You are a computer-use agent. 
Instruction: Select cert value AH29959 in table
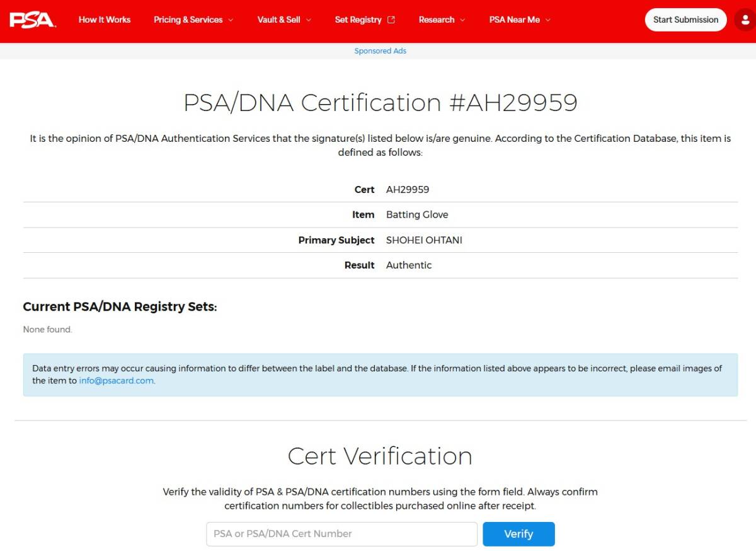tap(408, 190)
